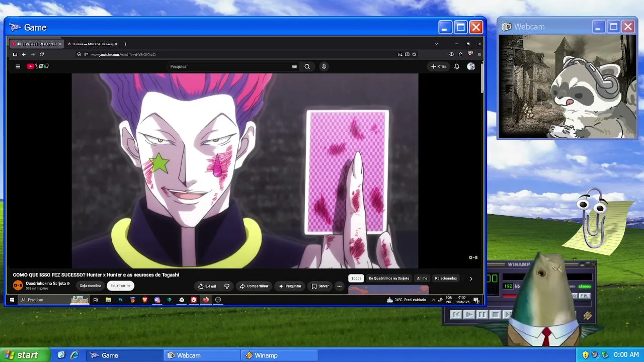Open the recommended video thumbnail below chips
Screen dimensions: 644x362
click(x=388, y=289)
